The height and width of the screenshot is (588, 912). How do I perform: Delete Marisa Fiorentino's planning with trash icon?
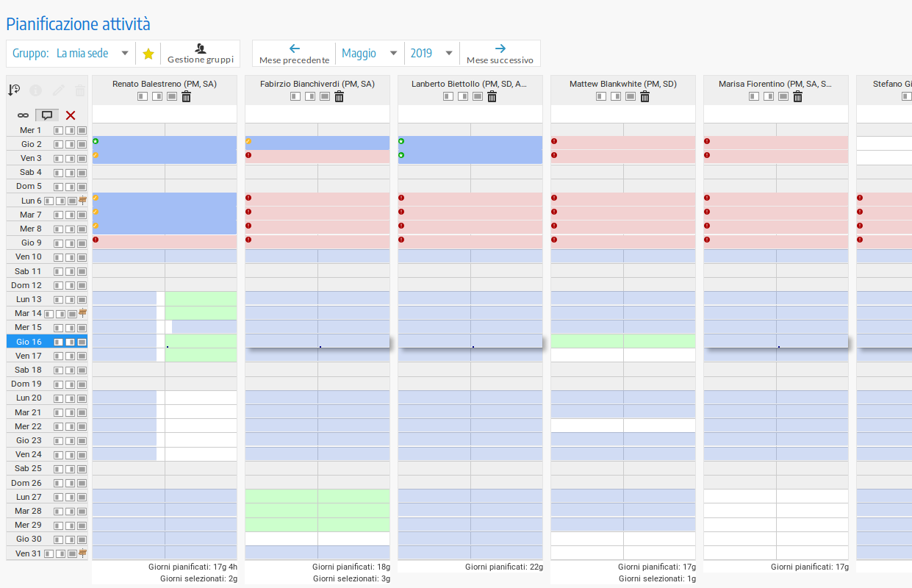pos(798,96)
